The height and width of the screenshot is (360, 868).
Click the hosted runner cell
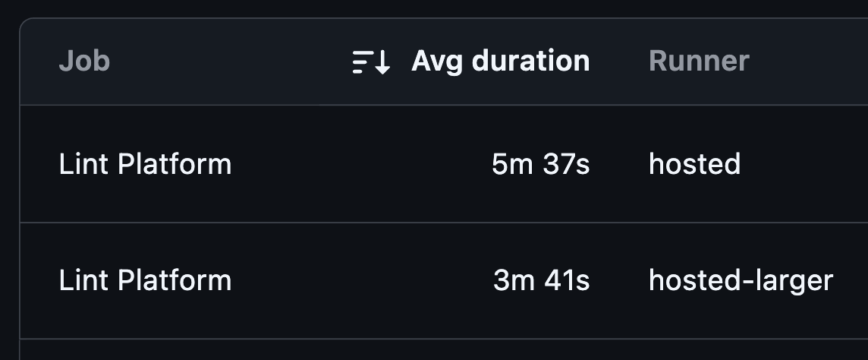point(694,165)
